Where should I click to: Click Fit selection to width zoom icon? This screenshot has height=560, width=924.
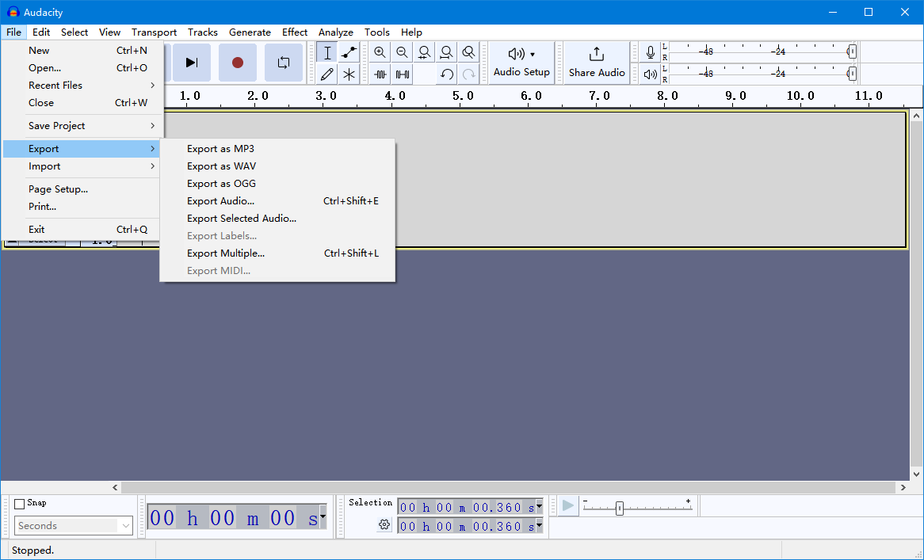pyautogui.click(x=424, y=52)
